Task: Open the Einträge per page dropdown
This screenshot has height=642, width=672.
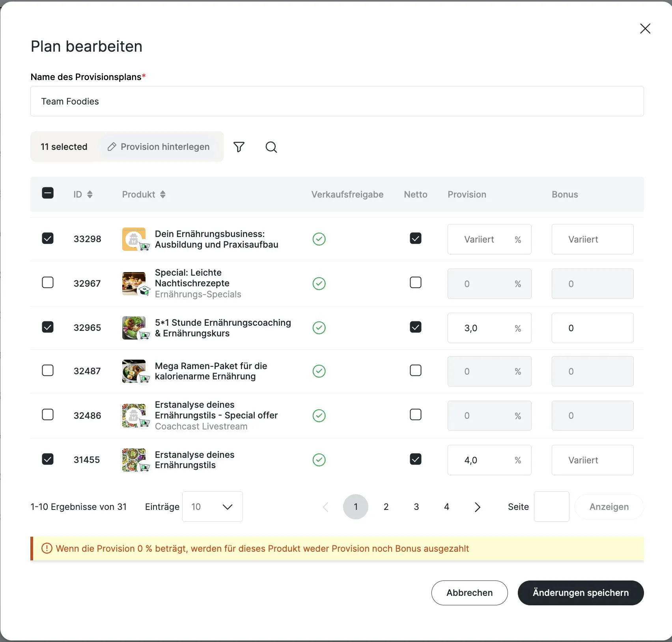Action: (x=212, y=507)
